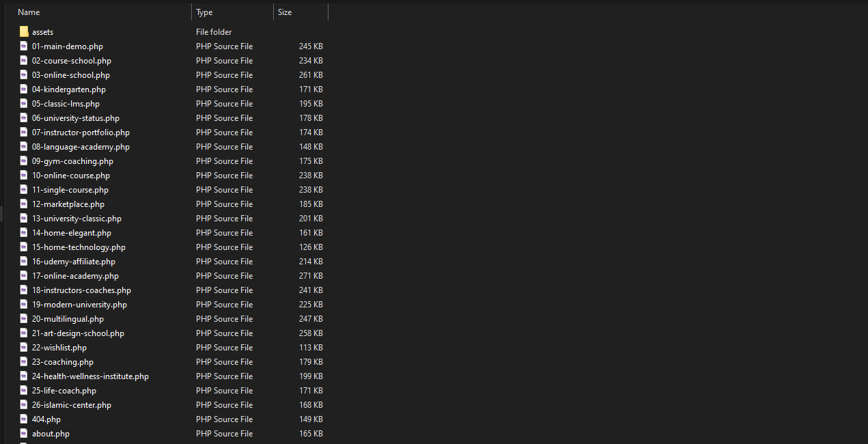Click the file icon beside 22-wishlist.php
This screenshot has height=444, width=868.
24,348
